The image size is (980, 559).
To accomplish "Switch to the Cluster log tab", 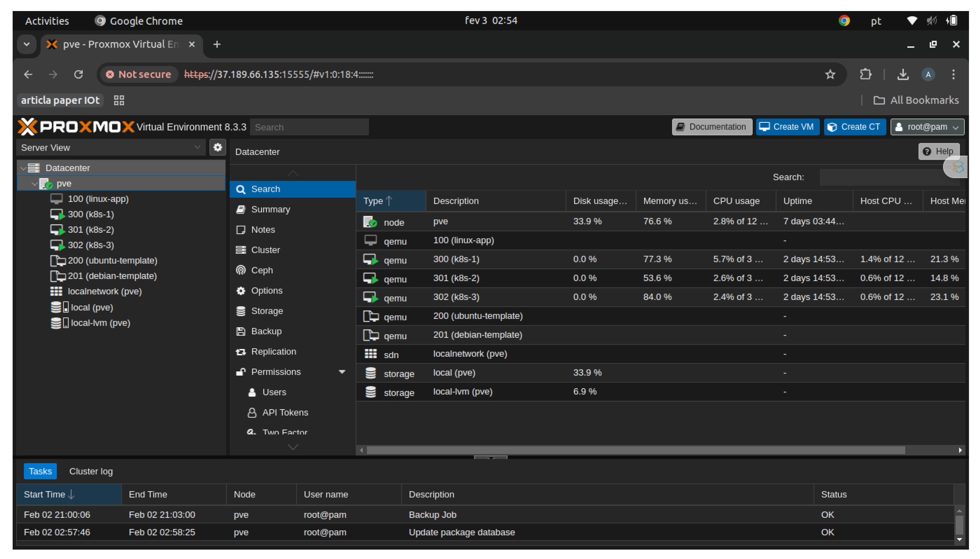I will [91, 471].
